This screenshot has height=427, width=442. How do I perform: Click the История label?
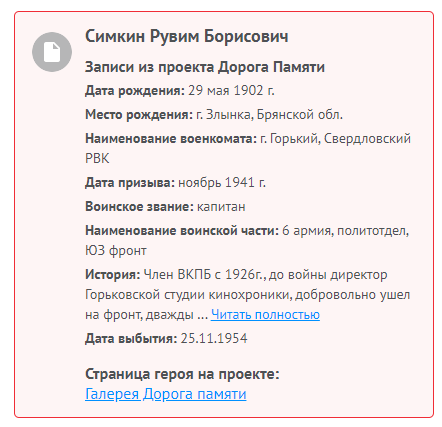(113, 275)
